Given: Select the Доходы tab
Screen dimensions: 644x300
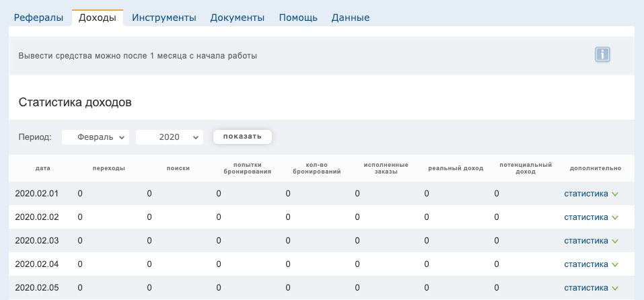Looking at the screenshot, I should click(x=97, y=18).
